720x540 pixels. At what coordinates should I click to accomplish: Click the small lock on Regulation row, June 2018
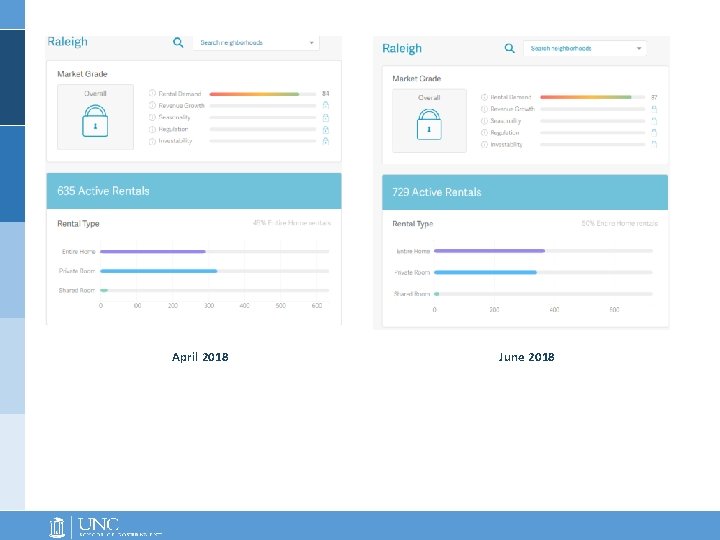point(654,132)
